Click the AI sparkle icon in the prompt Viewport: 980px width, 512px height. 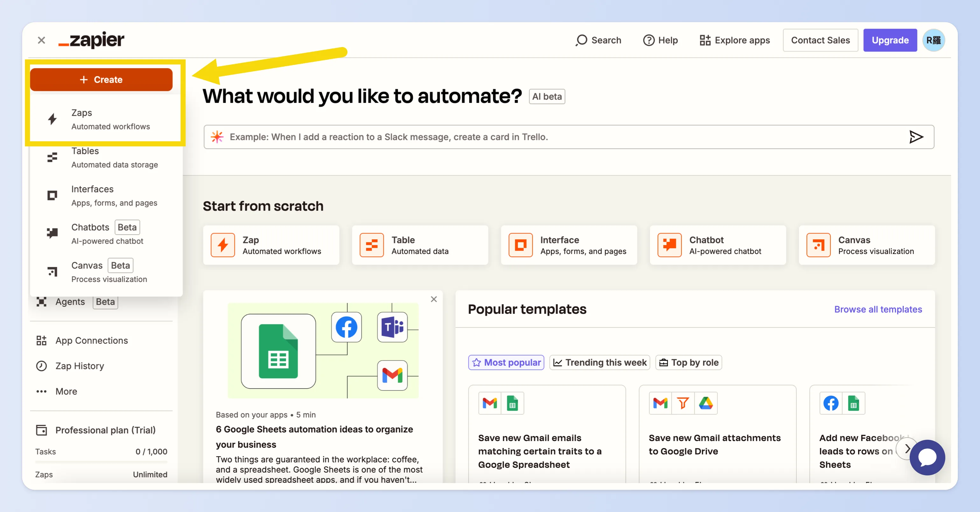[217, 137]
